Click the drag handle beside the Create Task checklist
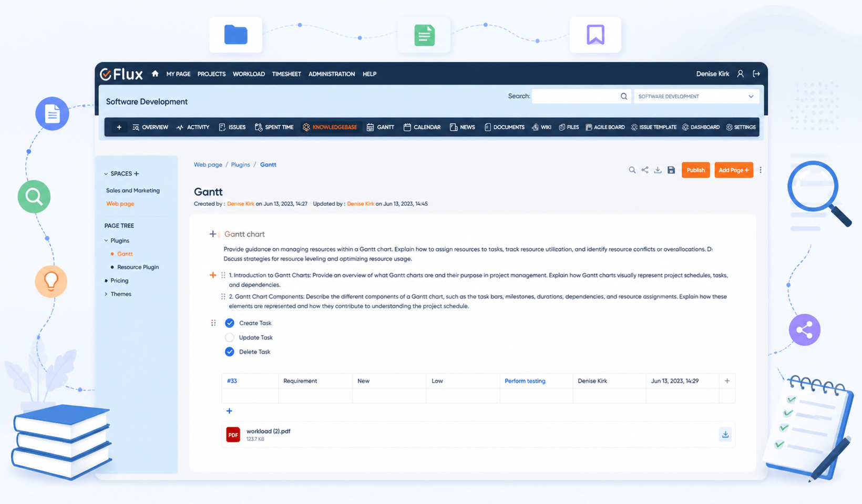The width and height of the screenshot is (862, 504). (213, 323)
